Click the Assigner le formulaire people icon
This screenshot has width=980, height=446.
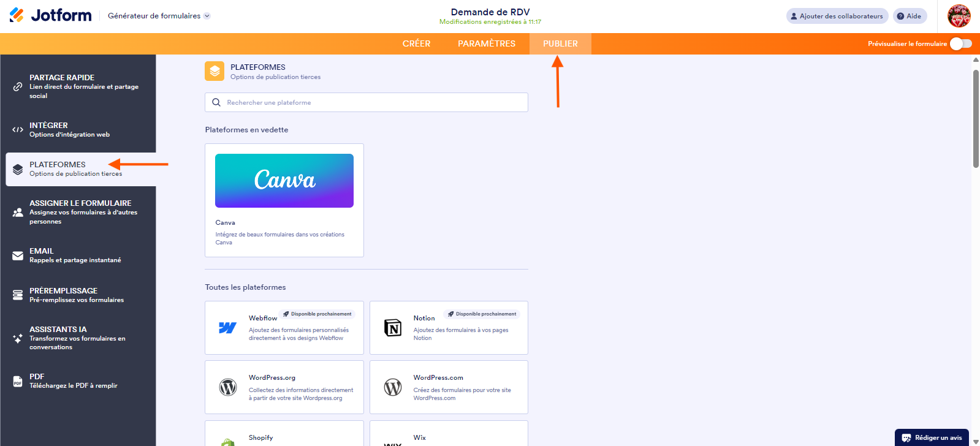click(18, 212)
